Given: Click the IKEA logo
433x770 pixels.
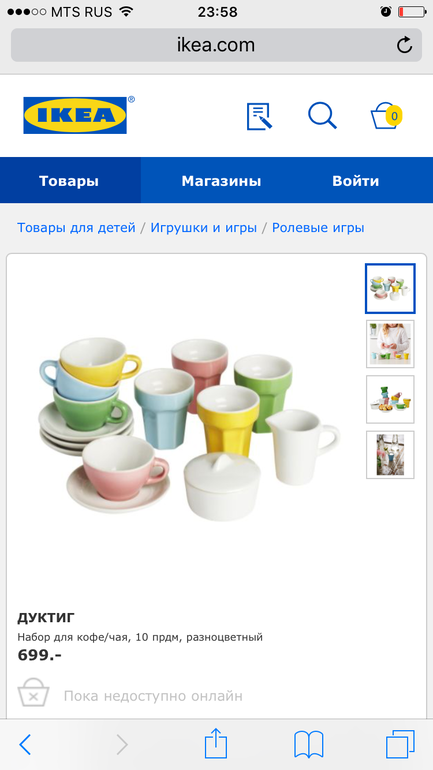Looking at the screenshot, I should [x=75, y=115].
